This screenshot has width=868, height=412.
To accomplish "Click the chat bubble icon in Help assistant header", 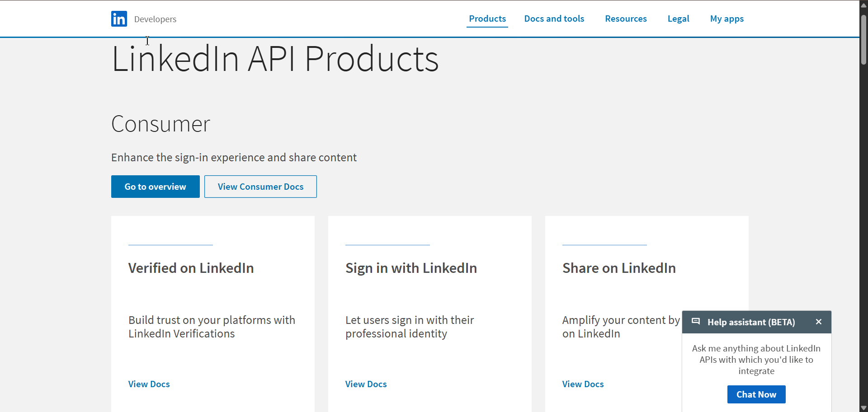I will click(x=696, y=322).
